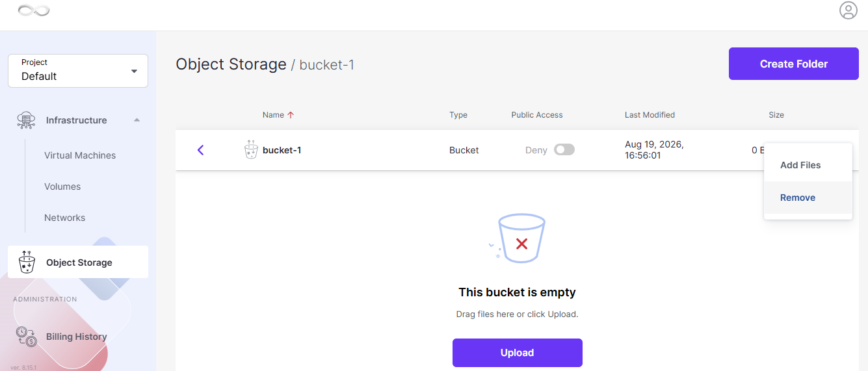Click the bucket icon beside bucket-1
This screenshot has width=868, height=371.
pyautogui.click(x=251, y=150)
